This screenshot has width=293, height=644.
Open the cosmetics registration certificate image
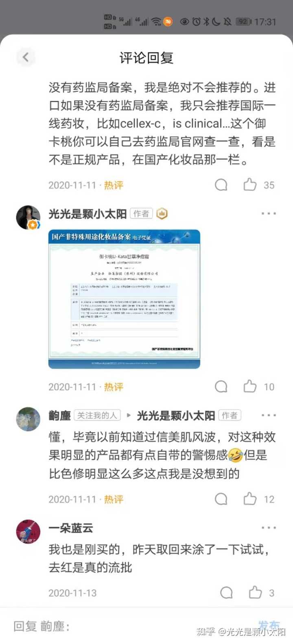tap(124, 299)
